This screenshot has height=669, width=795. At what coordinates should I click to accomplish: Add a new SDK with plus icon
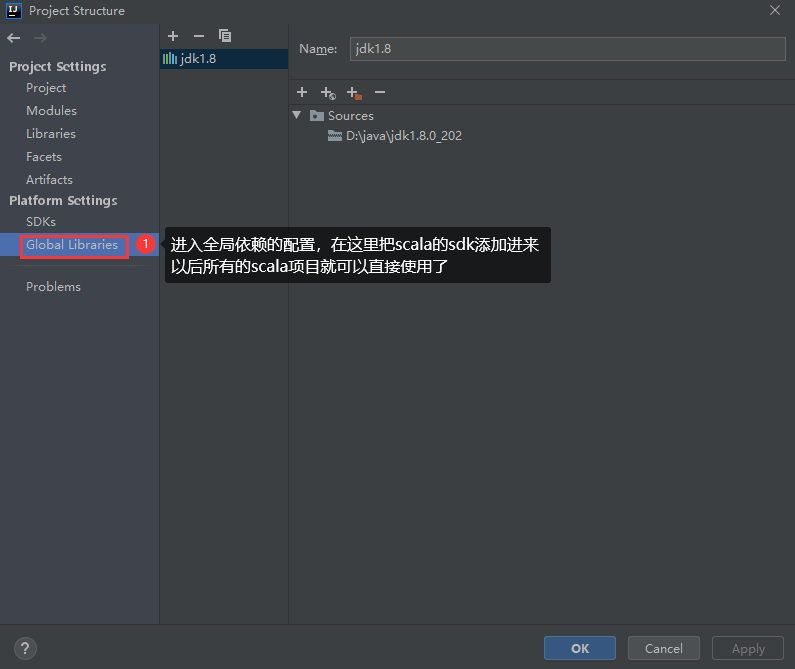[173, 36]
